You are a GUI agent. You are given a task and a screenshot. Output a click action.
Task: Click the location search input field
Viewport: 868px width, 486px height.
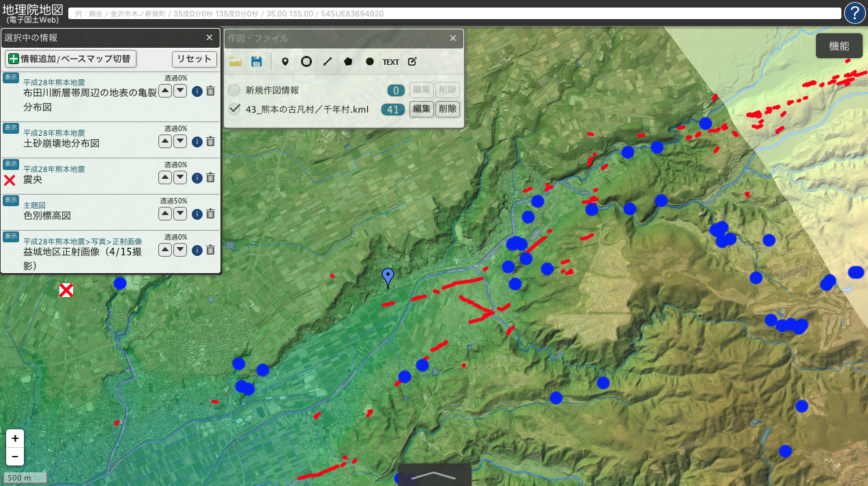pos(454,14)
